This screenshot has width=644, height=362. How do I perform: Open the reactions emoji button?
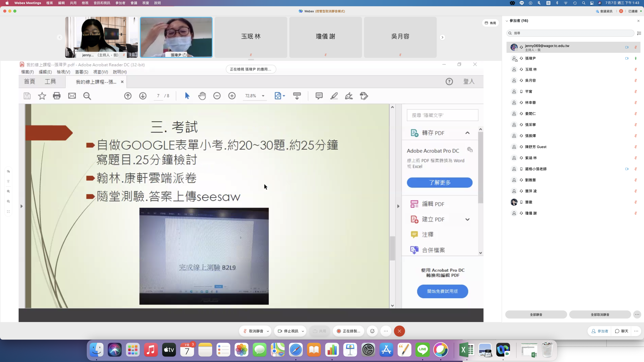[x=372, y=331]
